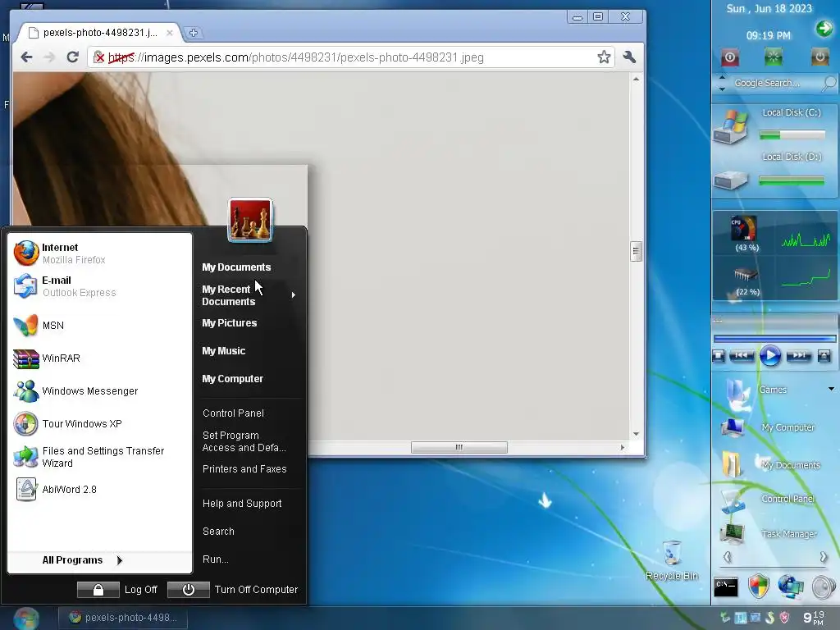The height and width of the screenshot is (630, 840).
Task: Click the red shutdown sidebar icon
Action: (x=729, y=57)
